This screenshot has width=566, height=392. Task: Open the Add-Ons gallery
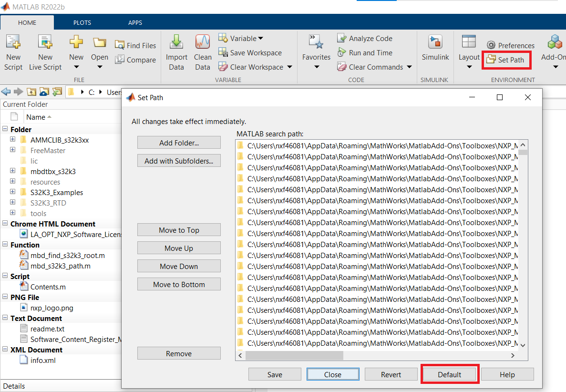coord(554,52)
